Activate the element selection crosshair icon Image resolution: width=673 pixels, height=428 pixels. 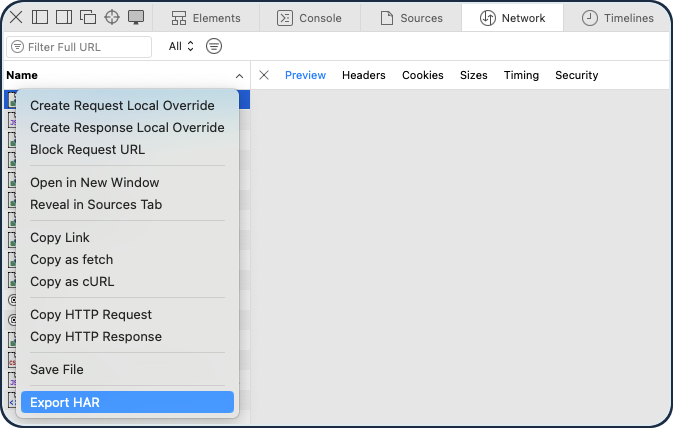point(112,17)
